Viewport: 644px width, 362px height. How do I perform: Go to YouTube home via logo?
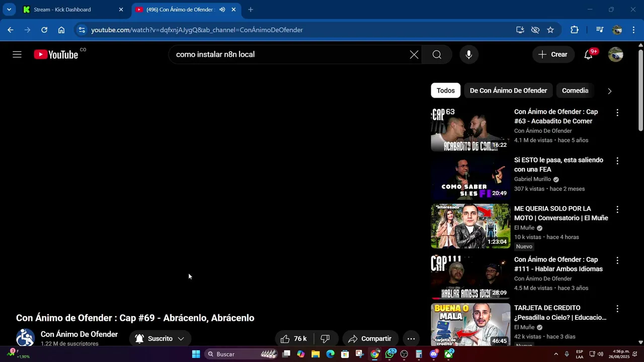56,54
